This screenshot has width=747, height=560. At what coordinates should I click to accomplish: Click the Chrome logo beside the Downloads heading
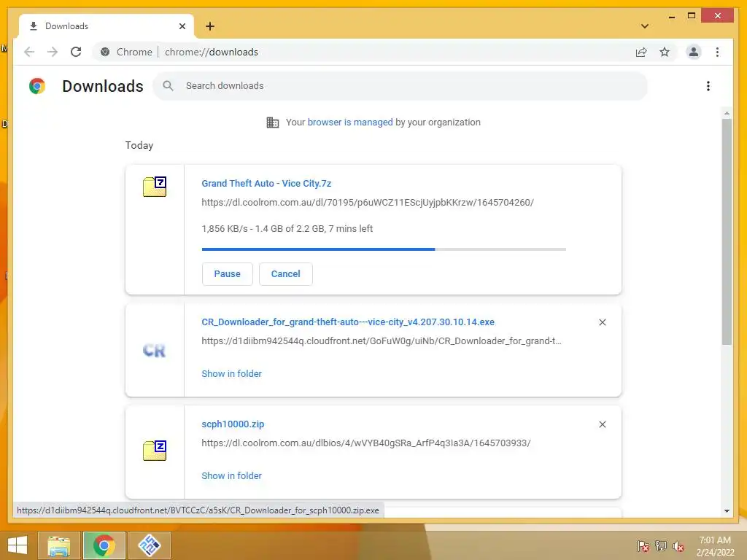click(37, 86)
